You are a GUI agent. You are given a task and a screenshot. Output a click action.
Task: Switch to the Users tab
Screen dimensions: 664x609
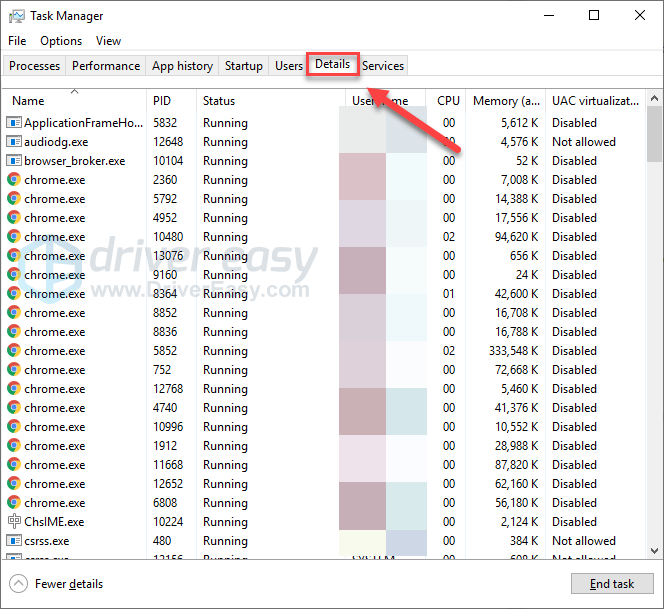click(x=288, y=66)
